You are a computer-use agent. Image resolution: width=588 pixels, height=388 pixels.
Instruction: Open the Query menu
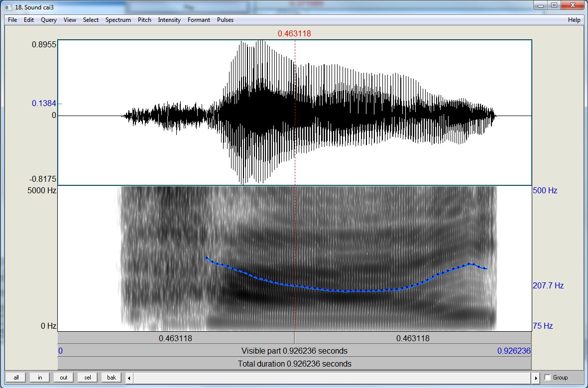point(49,20)
